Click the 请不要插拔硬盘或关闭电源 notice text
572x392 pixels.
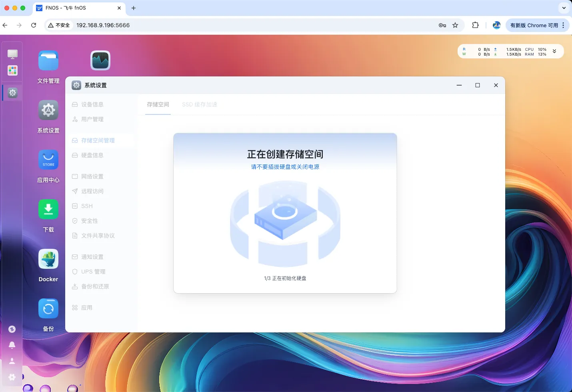tap(285, 167)
